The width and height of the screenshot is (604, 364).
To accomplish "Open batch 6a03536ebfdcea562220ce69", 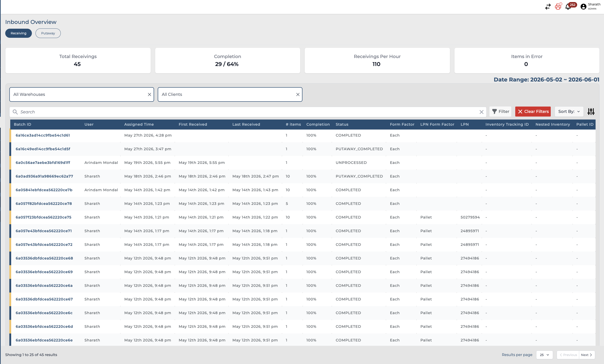I will point(44,272).
